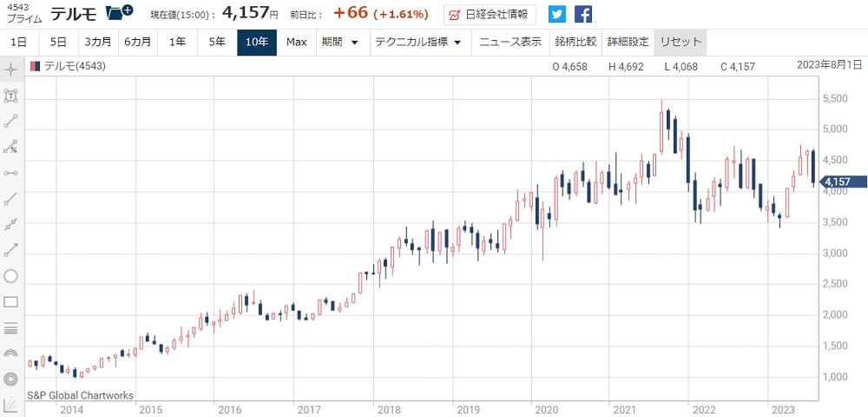Select the horizontal line tool
868x417 pixels.
click(11, 173)
